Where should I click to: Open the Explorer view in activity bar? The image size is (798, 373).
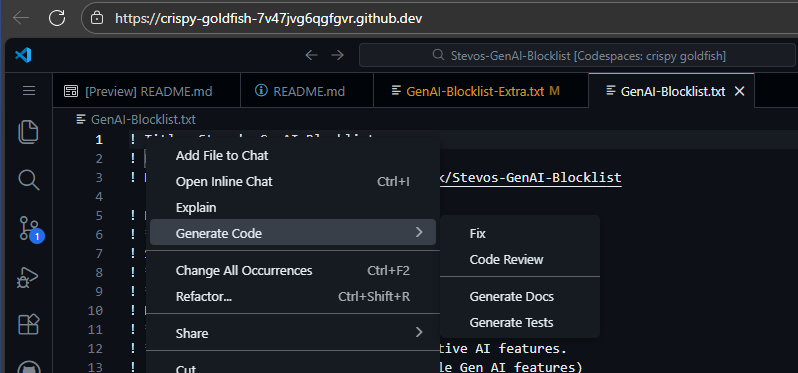(x=28, y=131)
